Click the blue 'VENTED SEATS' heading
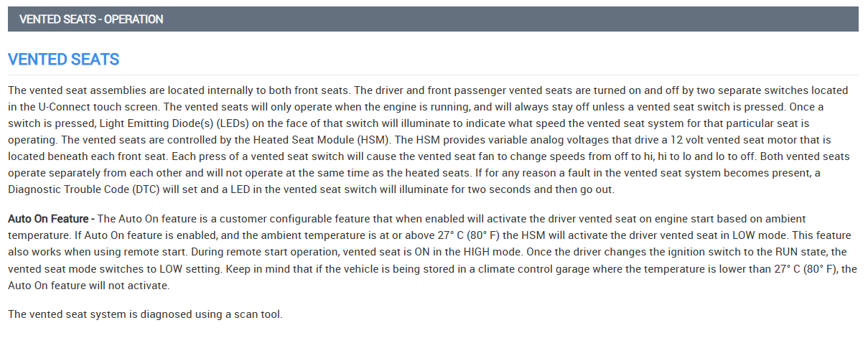 (63, 60)
